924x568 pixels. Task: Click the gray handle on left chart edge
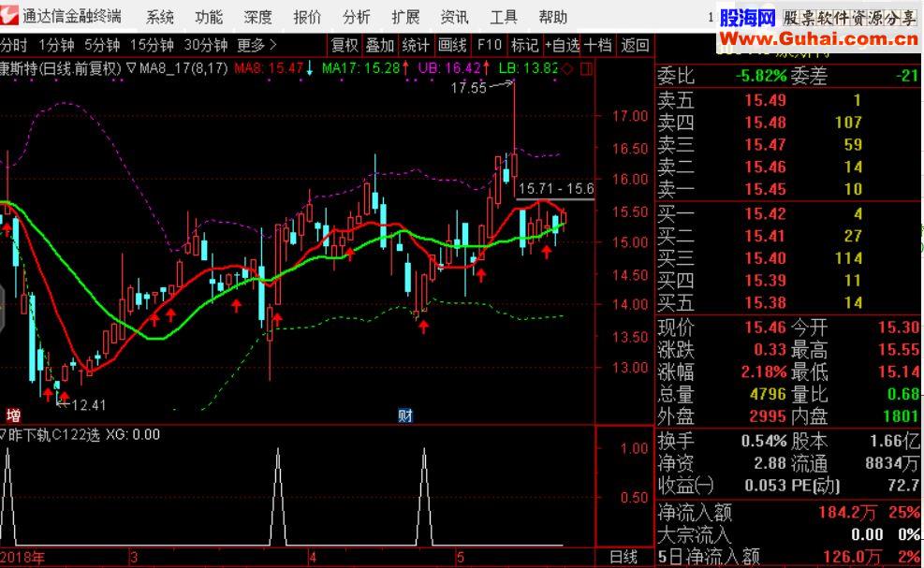2,308
